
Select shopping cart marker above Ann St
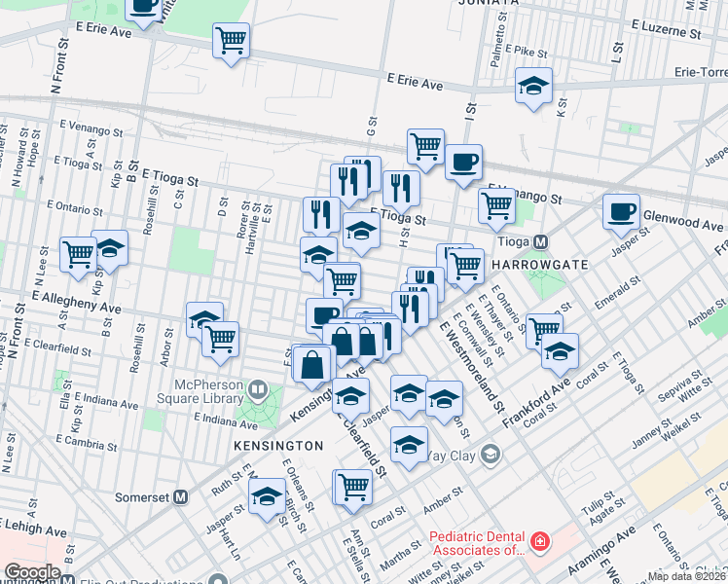pos(354,492)
